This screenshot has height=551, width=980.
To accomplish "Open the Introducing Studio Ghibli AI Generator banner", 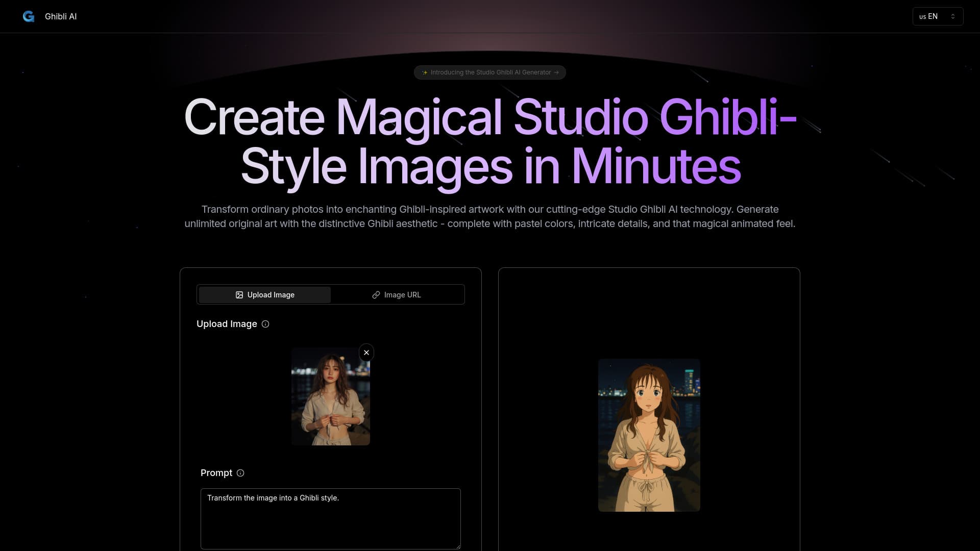I will pos(489,72).
